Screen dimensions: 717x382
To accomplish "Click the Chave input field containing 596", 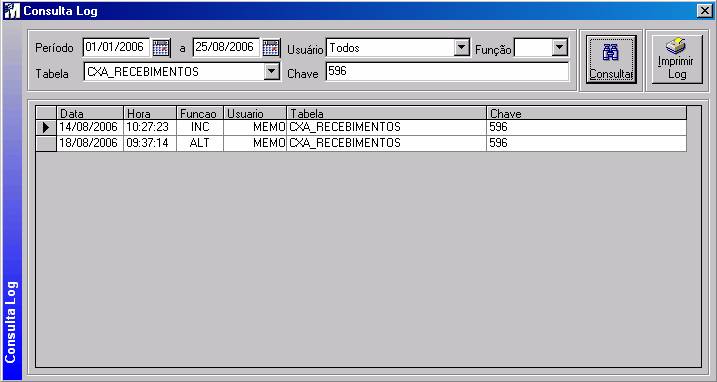I will tap(447, 71).
